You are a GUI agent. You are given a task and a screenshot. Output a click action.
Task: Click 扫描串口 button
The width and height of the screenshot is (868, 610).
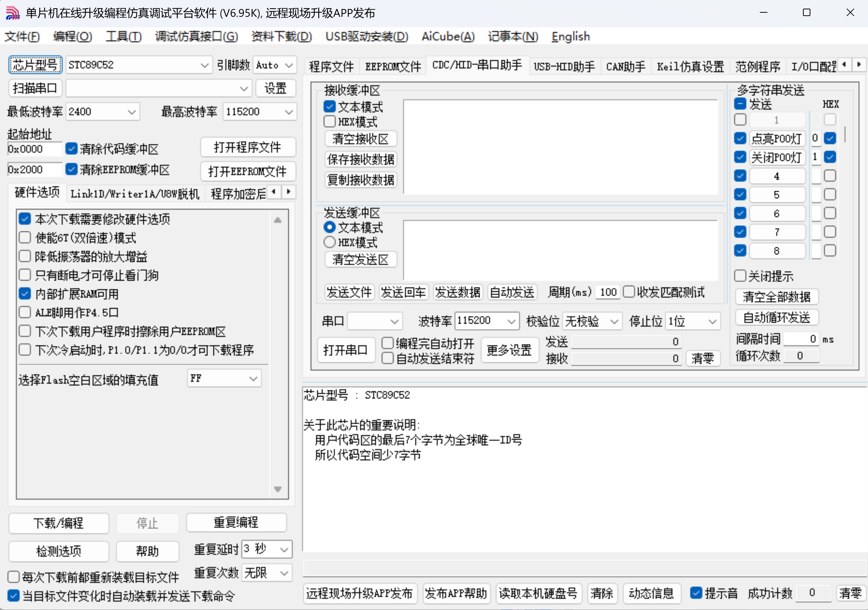click(35, 88)
